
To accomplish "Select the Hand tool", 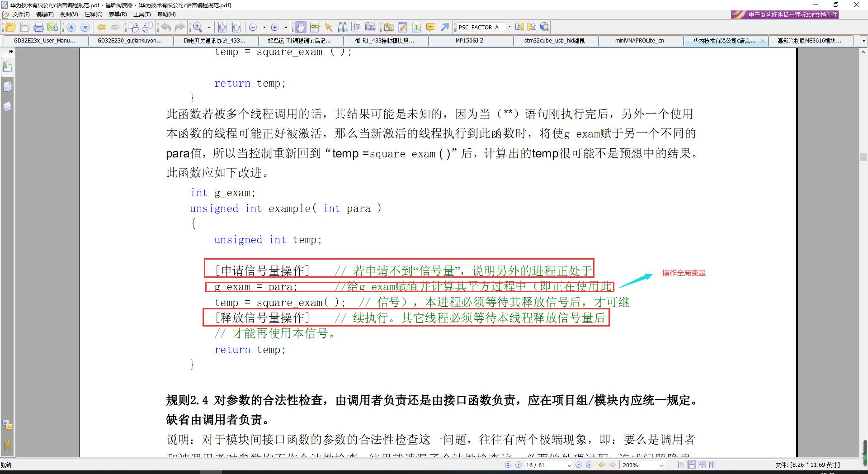I will [x=300, y=27].
